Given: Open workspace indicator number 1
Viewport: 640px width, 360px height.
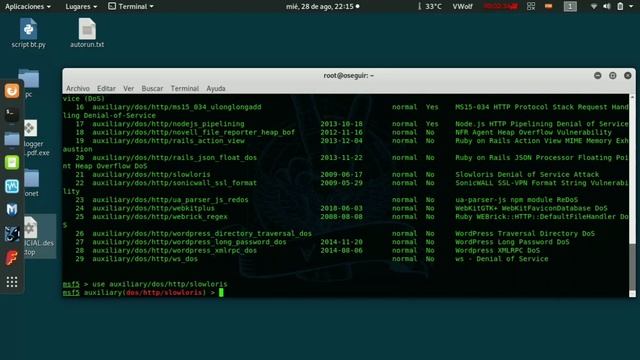Looking at the screenshot, I should pos(570,7).
